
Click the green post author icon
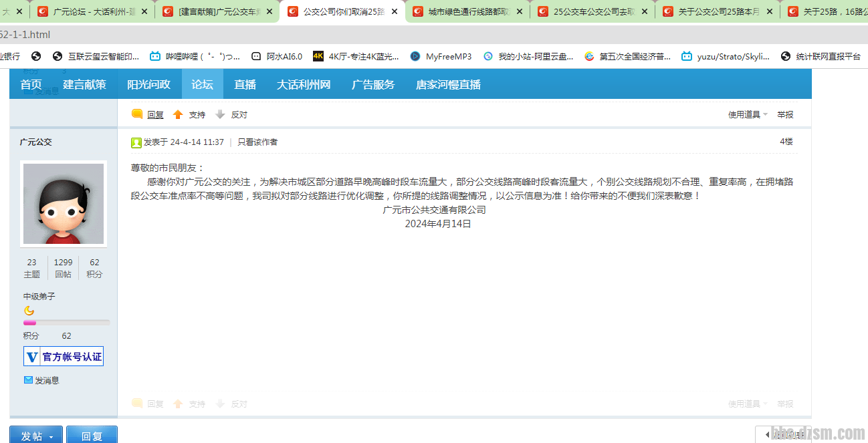coord(136,142)
